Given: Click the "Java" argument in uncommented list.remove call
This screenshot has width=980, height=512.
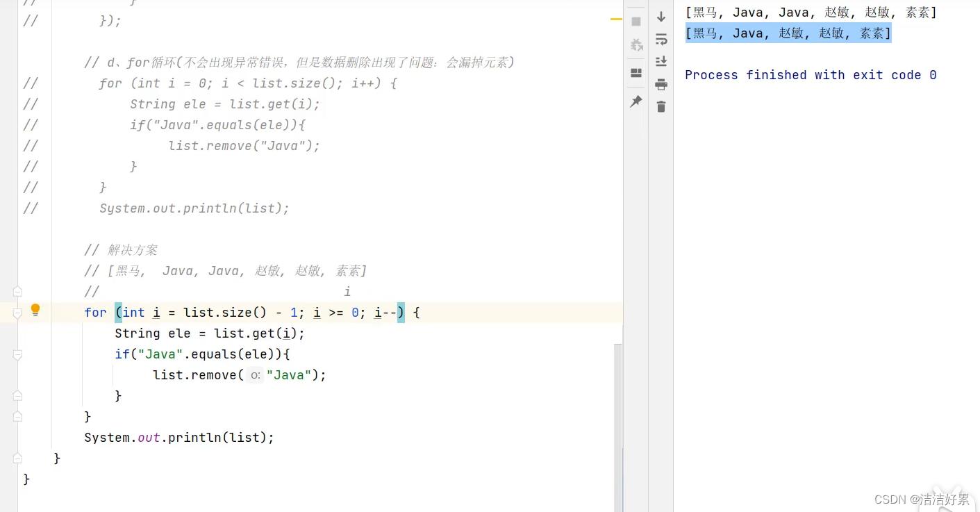Looking at the screenshot, I should [x=289, y=375].
